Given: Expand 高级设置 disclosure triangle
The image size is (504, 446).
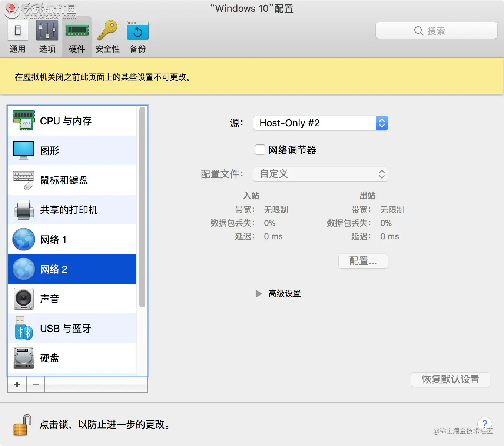Looking at the screenshot, I should (259, 294).
